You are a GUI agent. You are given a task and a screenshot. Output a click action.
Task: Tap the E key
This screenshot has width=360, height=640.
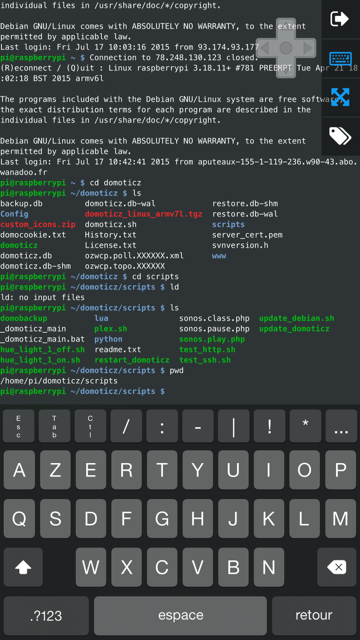pyautogui.click(x=91, y=470)
